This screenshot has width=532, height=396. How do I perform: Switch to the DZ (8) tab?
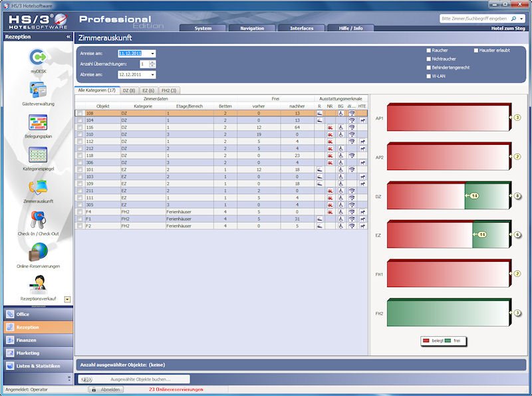(x=129, y=90)
